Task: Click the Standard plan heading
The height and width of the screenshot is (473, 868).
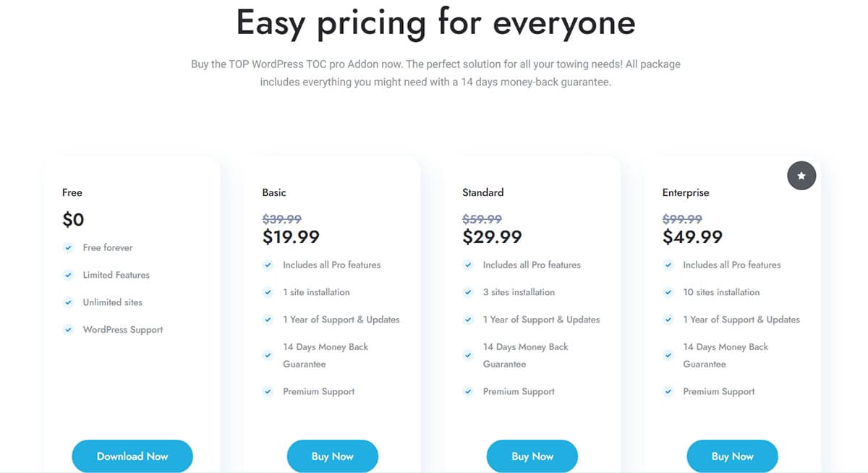Action: [x=483, y=192]
